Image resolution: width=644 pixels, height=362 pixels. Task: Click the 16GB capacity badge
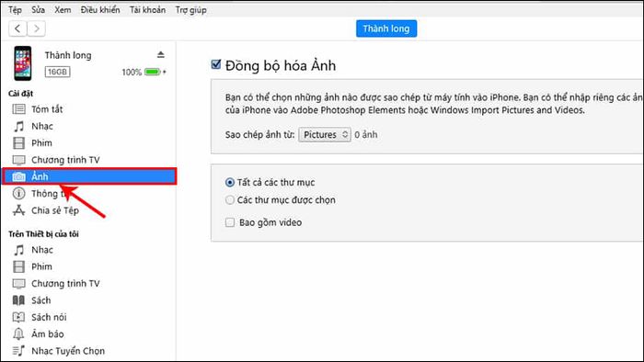point(57,73)
